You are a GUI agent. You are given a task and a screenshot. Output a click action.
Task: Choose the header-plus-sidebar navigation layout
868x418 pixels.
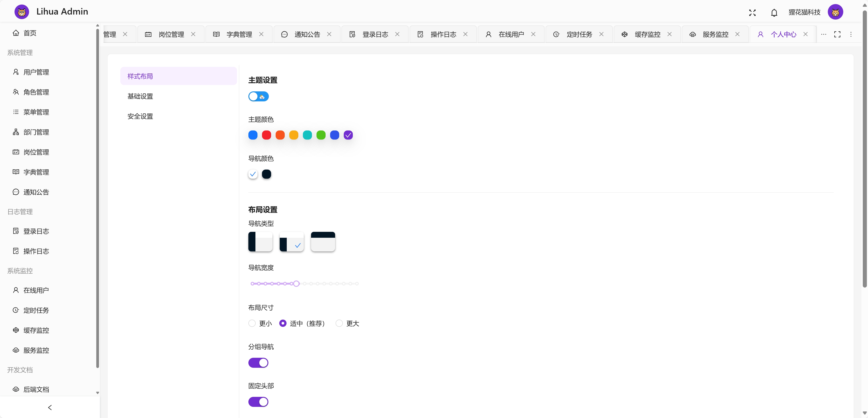(x=292, y=241)
